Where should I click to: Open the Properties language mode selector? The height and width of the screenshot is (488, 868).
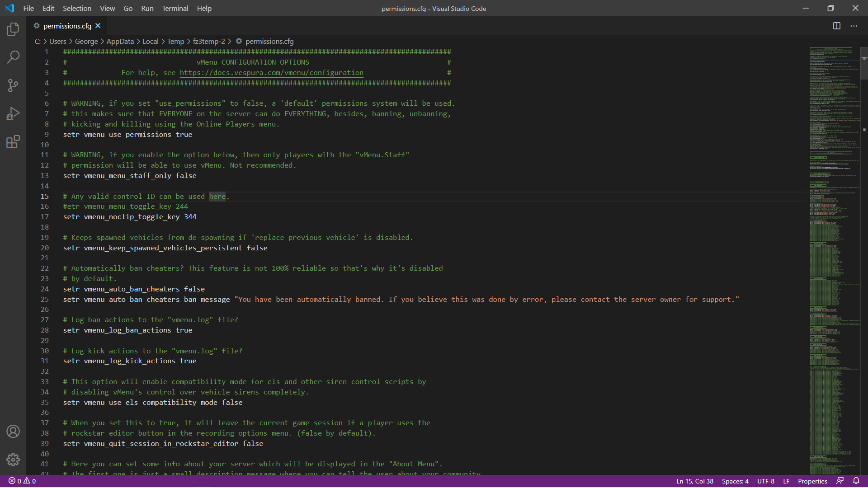pyautogui.click(x=812, y=481)
